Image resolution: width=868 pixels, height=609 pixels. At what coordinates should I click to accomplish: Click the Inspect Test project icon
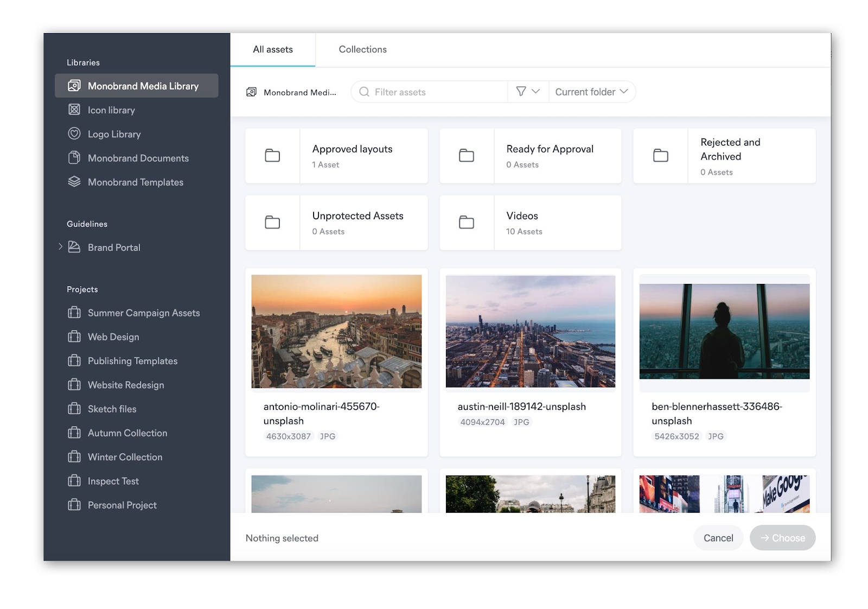(74, 480)
